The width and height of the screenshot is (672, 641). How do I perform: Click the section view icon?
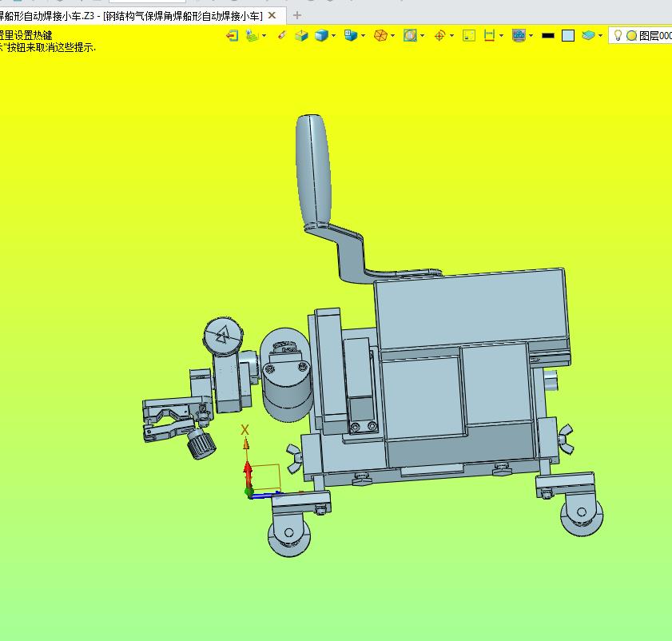click(x=410, y=36)
